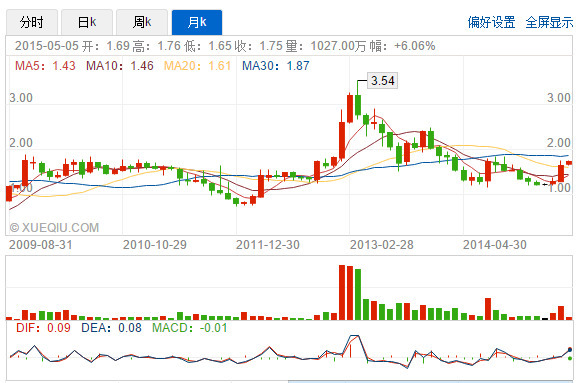Click the 2009-08-31 date axis label
Viewport: 576px width, 383px height.
coord(41,245)
